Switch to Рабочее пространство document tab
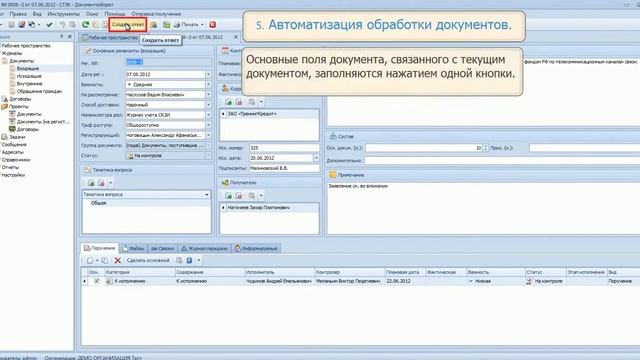This screenshot has height=360, width=640. point(110,38)
